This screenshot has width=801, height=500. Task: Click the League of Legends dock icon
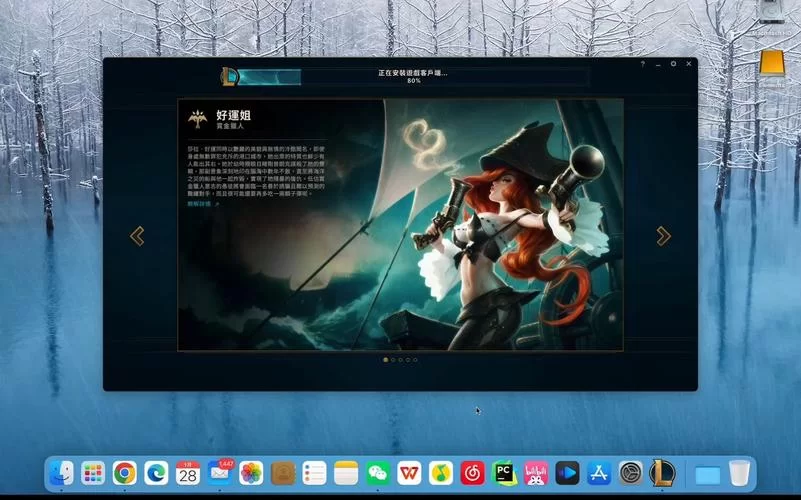pyautogui.click(x=663, y=473)
